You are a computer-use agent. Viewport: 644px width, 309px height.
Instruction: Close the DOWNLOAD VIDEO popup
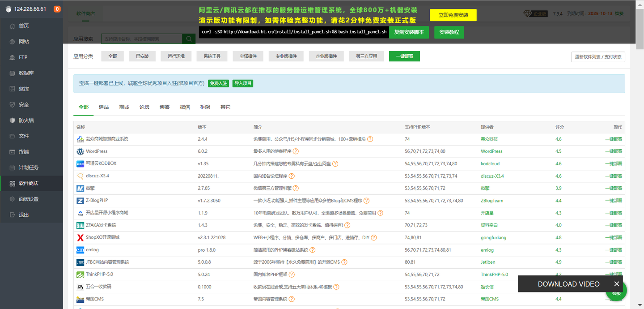pyautogui.click(x=617, y=284)
